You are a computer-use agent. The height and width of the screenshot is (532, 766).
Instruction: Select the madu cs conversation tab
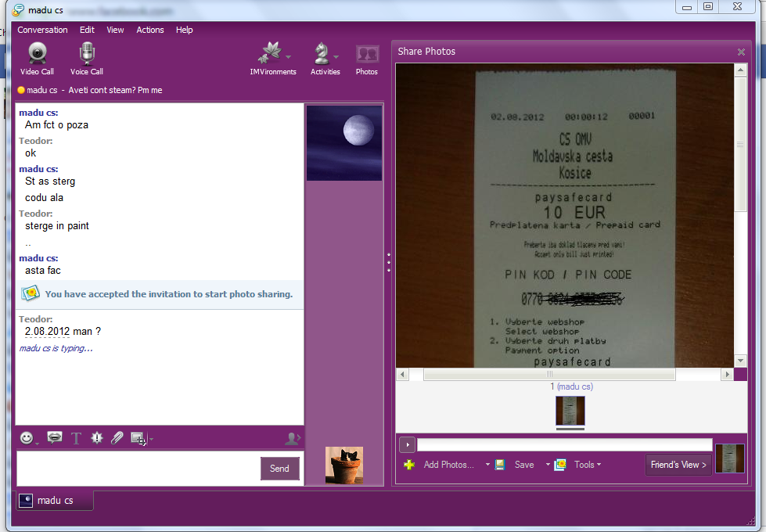[x=54, y=500]
